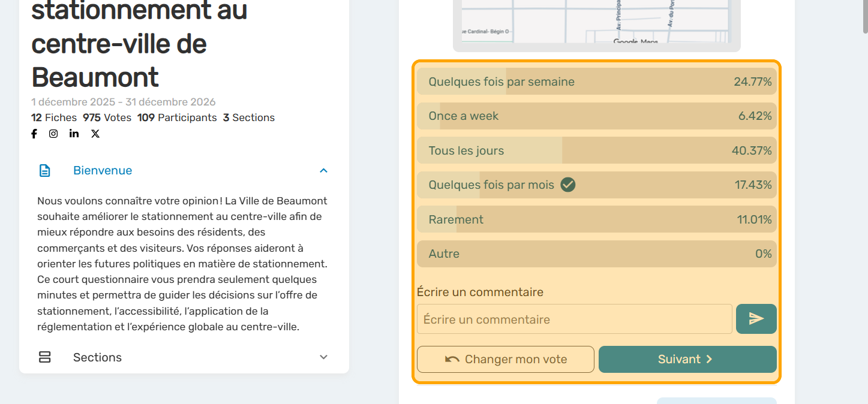Expand the Sections panel chevron

click(x=323, y=357)
